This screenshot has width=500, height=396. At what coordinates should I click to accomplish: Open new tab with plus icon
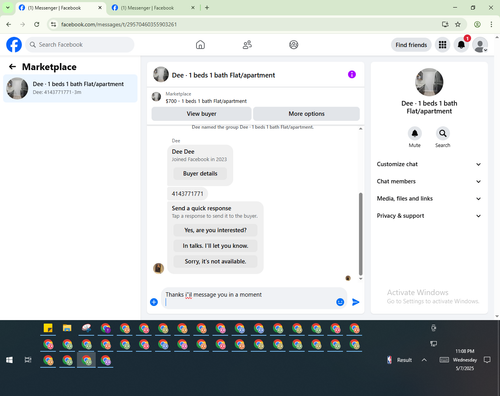[x=207, y=8]
